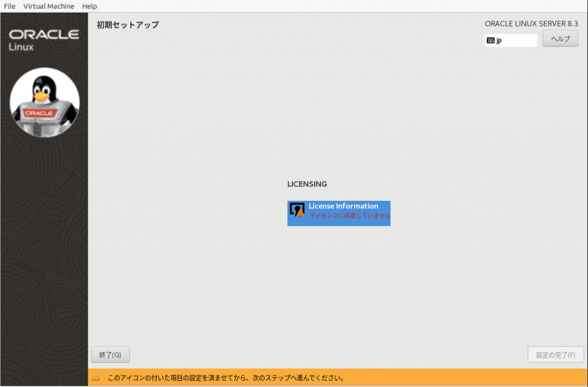Click the penguin mascot image
Viewport: 588px width, 387px height.
tap(45, 103)
